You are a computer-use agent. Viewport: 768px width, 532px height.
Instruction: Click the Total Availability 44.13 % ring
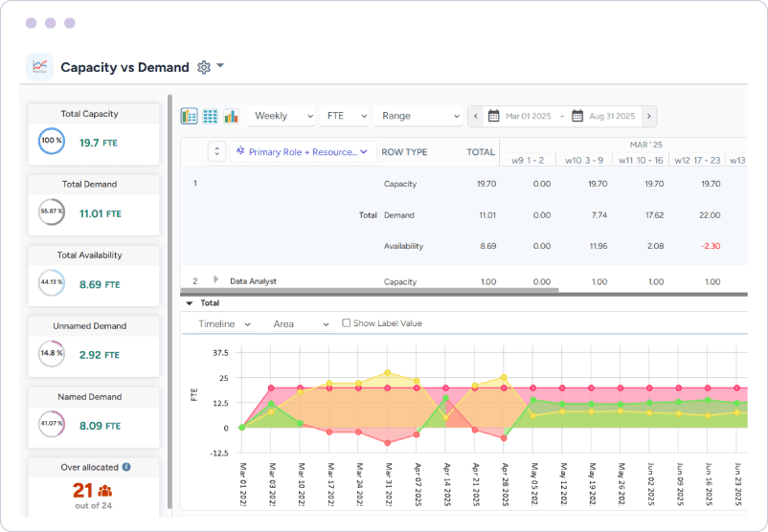(52, 283)
